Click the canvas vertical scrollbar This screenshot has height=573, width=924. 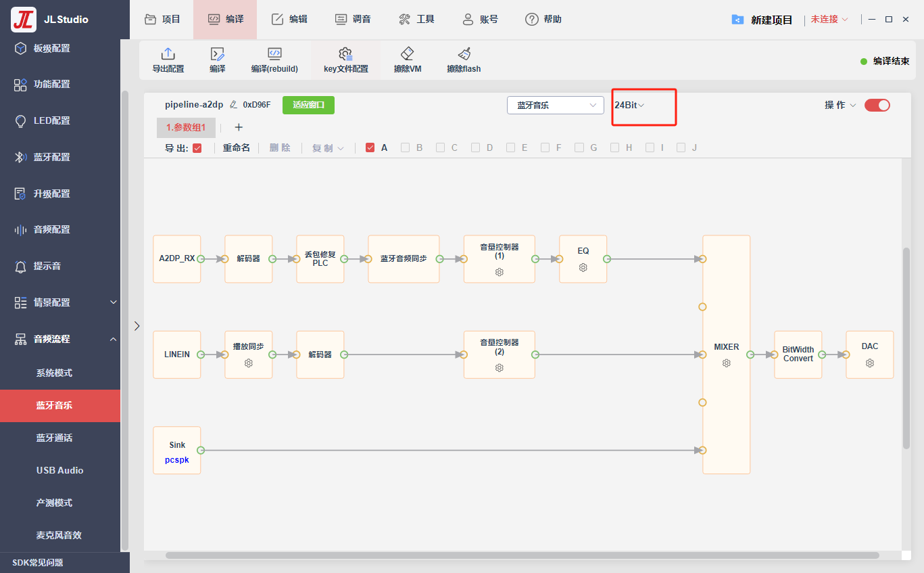[x=906, y=348]
